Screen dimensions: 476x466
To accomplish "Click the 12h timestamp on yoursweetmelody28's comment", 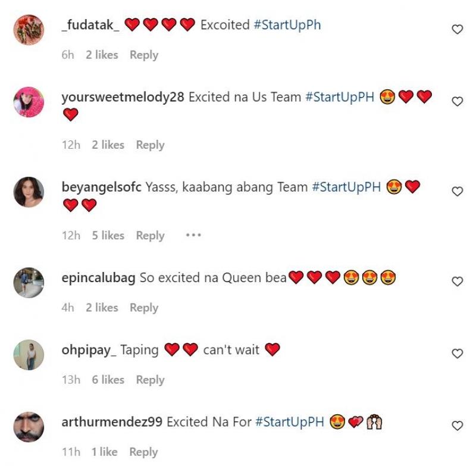I will (x=71, y=145).
